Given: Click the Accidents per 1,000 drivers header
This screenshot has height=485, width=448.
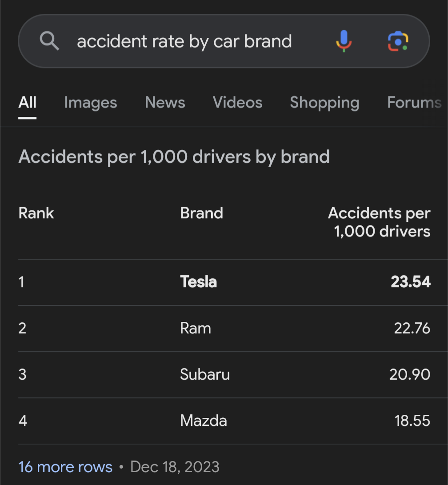Looking at the screenshot, I should click(380, 222).
